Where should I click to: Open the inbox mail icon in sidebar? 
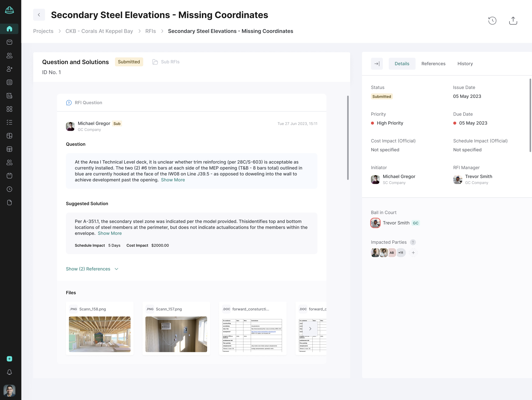pos(9,42)
